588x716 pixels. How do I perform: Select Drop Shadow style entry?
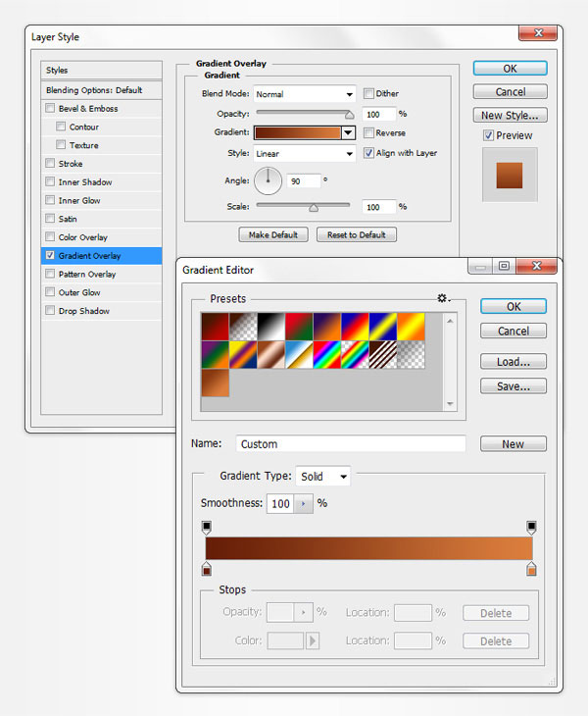(101, 311)
